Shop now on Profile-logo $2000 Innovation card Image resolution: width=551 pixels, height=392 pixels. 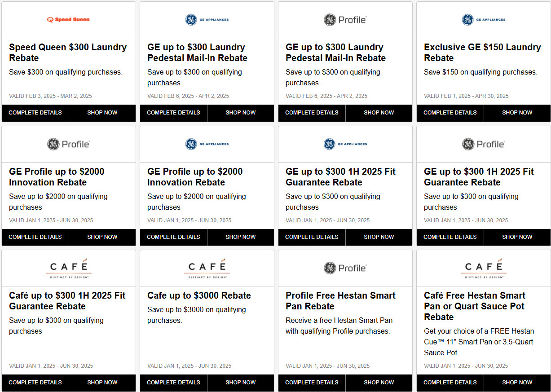click(102, 237)
